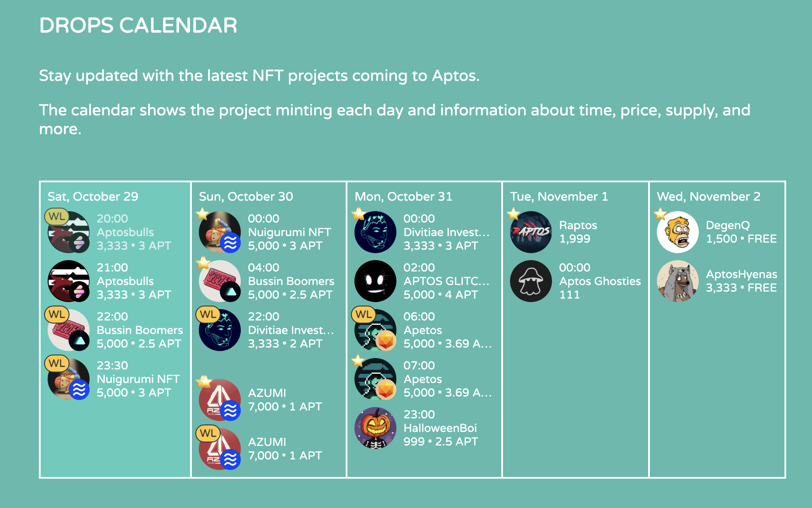Click the WL badge on 06:00 Apetos
812x508 pixels.
click(364, 314)
